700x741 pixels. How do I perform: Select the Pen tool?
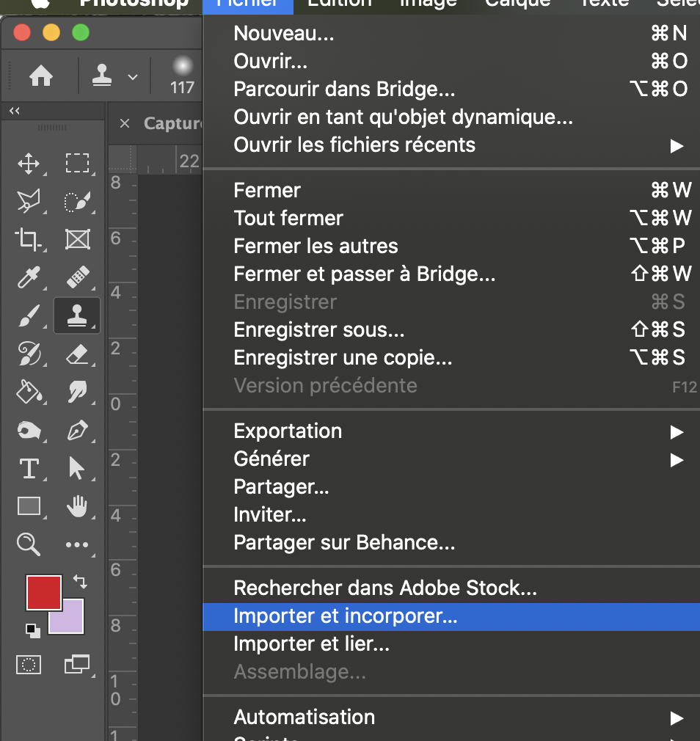point(77,430)
